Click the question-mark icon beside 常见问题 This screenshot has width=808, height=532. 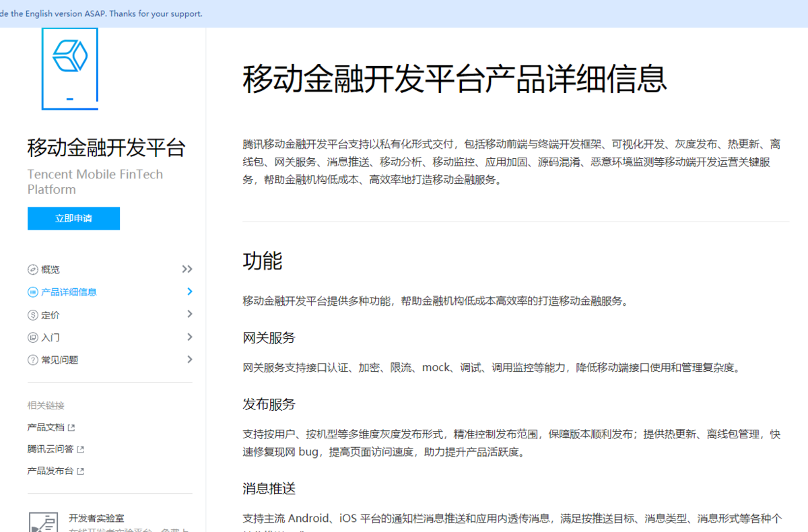(32, 359)
